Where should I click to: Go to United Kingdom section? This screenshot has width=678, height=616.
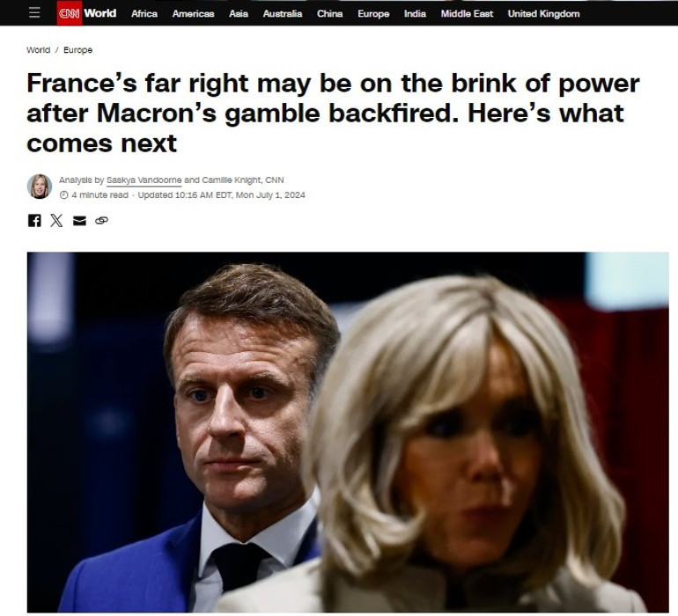click(543, 14)
